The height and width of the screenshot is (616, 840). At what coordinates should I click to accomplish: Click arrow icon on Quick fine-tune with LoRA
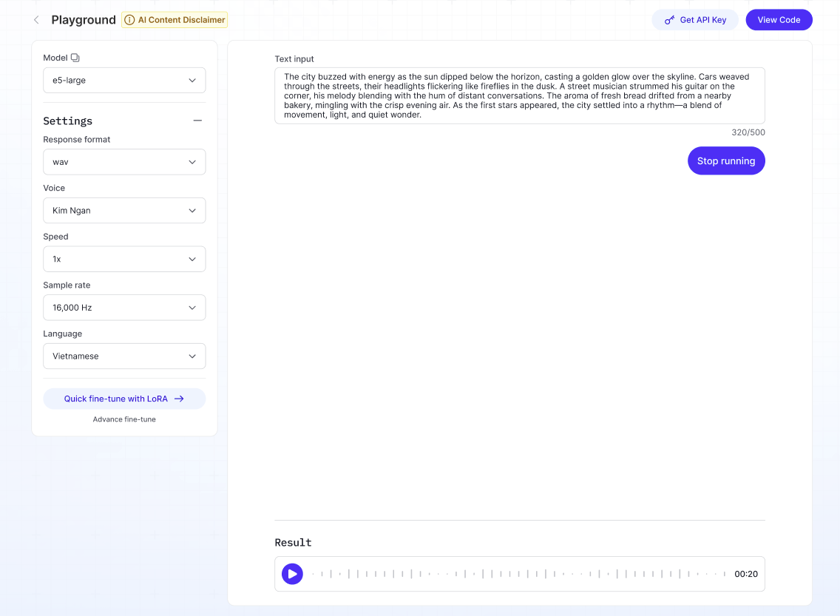[x=179, y=399]
